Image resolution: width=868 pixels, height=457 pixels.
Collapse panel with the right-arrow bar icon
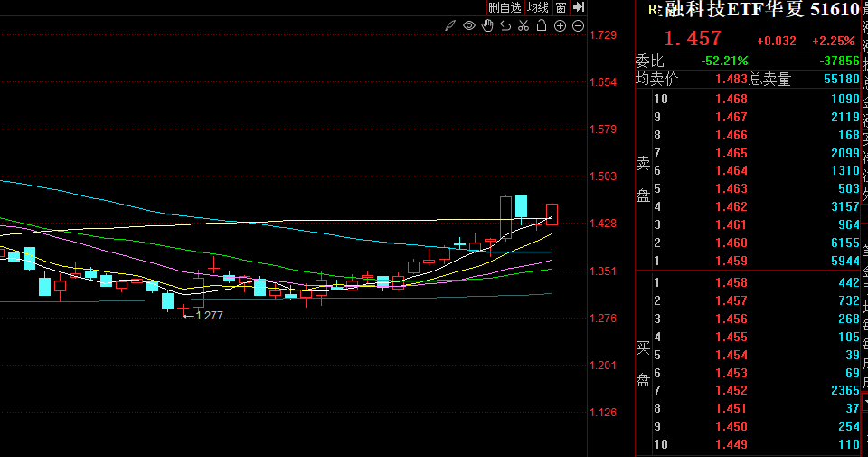[x=579, y=7]
